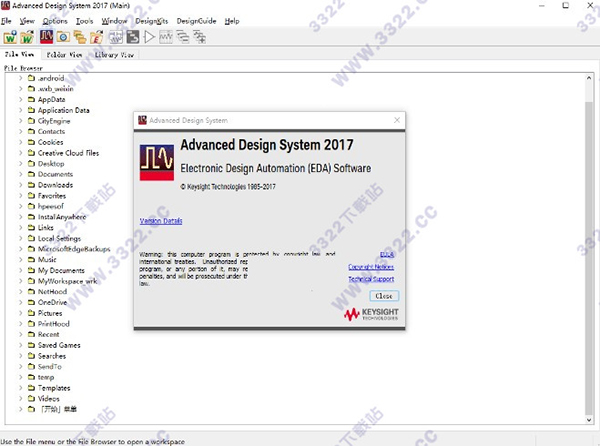
Task: Click the folder icon beside Contacts
Action: tap(31, 131)
